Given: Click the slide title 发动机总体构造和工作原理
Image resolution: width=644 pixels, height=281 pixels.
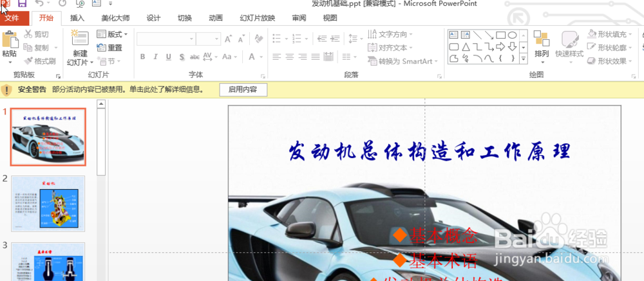Looking at the screenshot, I should [430, 151].
